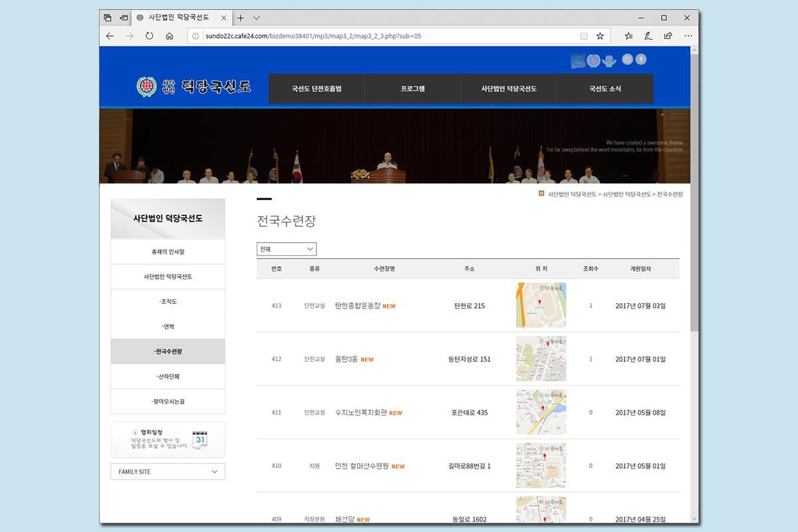
Task: Open Instagram icon in site header
Action: coord(626,60)
